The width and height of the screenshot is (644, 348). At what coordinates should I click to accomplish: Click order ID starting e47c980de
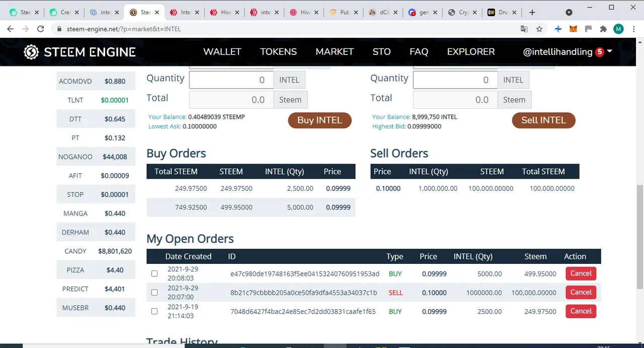305,274
